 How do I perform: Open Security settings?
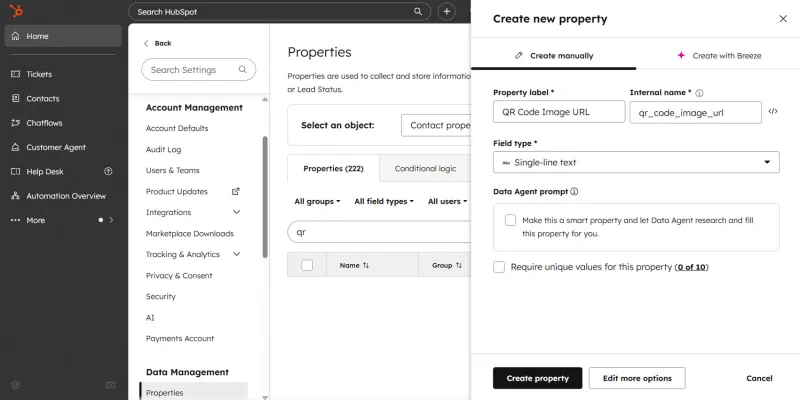pos(161,296)
